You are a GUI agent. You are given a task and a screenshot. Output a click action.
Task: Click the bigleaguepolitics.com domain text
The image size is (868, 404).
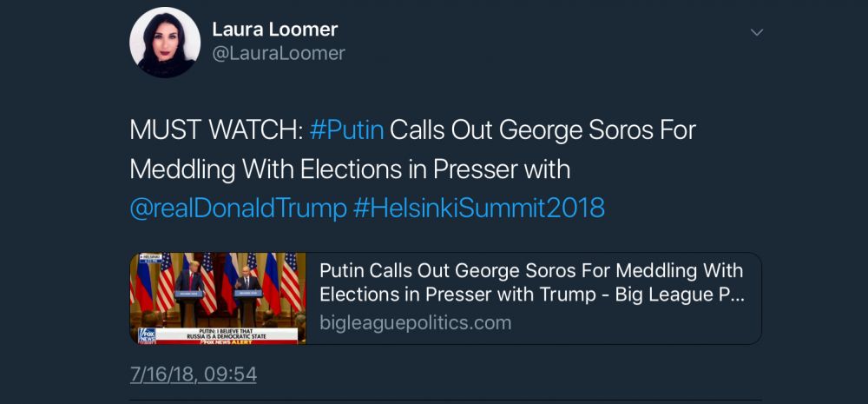click(x=415, y=323)
